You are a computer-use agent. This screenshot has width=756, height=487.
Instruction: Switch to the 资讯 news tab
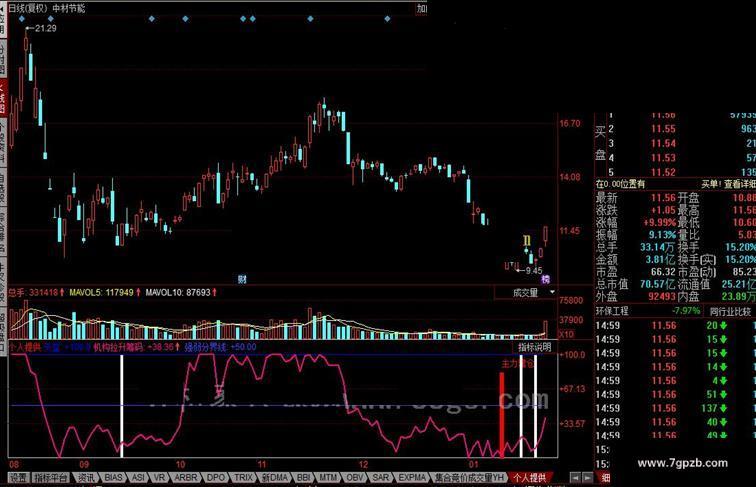(86, 477)
